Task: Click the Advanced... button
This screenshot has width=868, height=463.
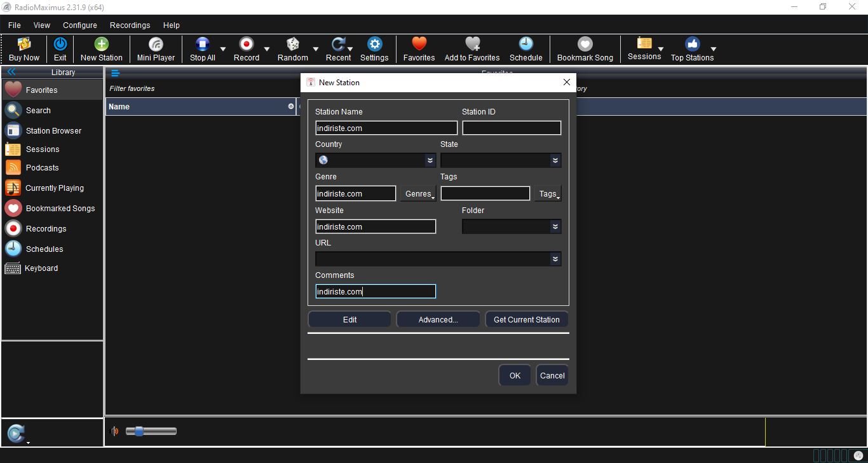Action: [438, 319]
